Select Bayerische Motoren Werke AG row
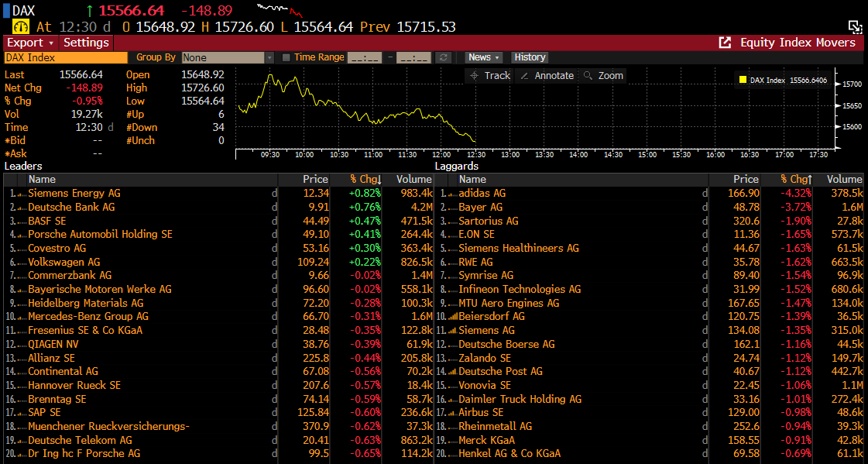Screen dimensions: 868x464 pyautogui.click(x=218, y=289)
